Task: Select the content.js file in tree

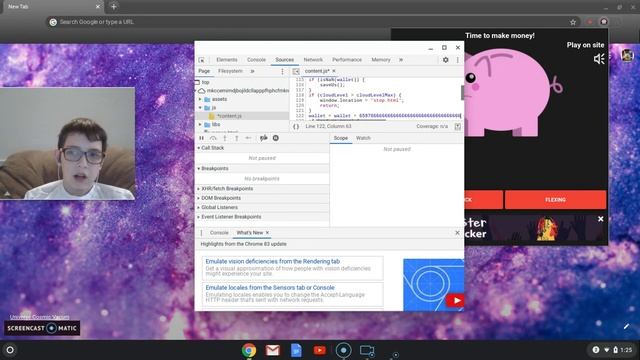Action: pyautogui.click(x=229, y=116)
